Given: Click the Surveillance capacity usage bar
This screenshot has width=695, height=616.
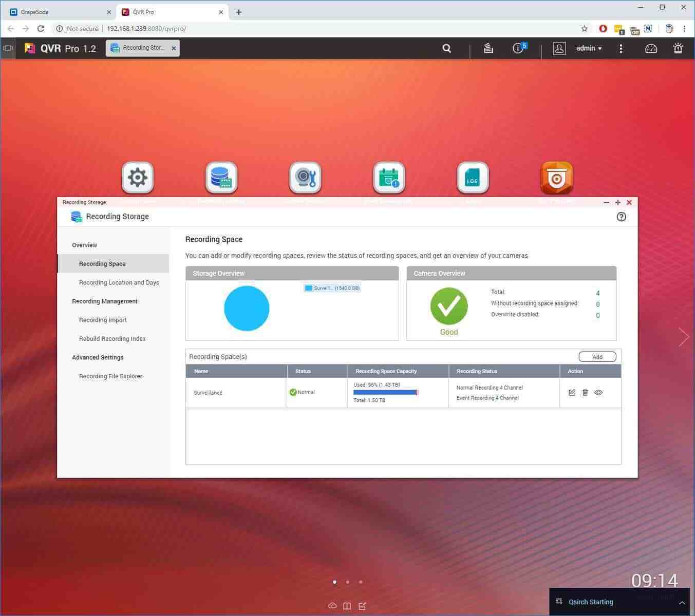Looking at the screenshot, I should coord(386,393).
